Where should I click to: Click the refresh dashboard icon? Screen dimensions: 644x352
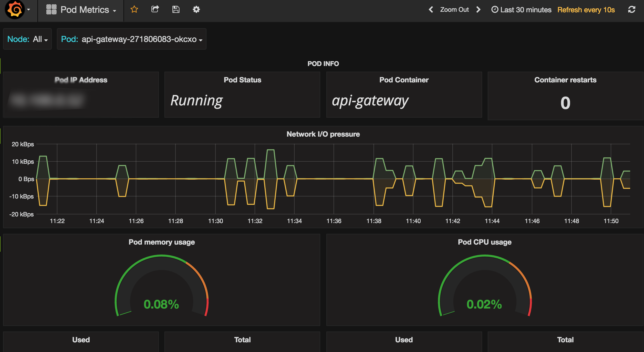(631, 9)
